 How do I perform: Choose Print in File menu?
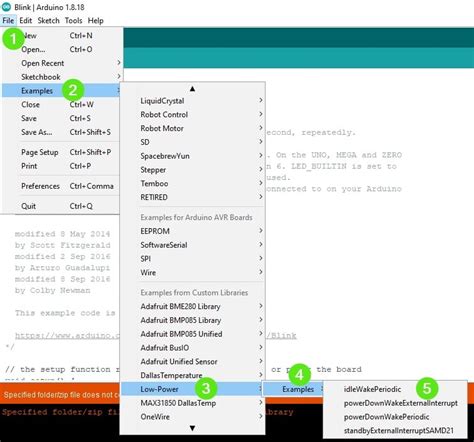(61, 166)
